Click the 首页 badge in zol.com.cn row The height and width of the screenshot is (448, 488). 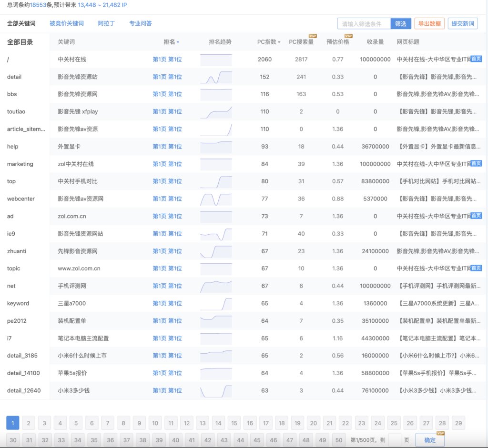click(x=476, y=216)
